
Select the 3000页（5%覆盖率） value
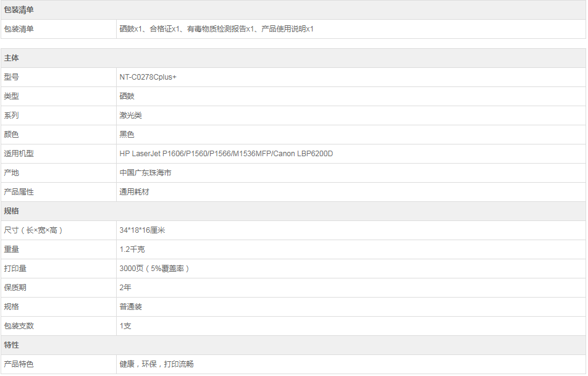pos(154,269)
